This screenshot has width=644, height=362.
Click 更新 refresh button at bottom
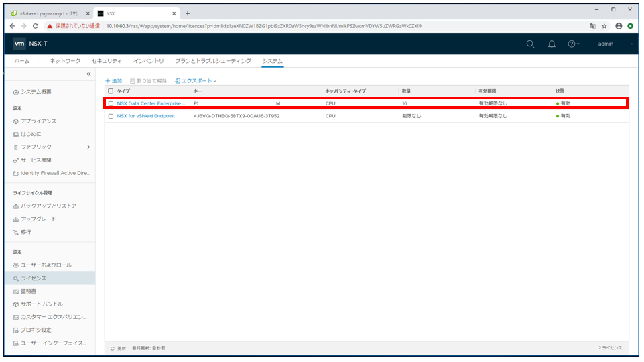(118, 349)
